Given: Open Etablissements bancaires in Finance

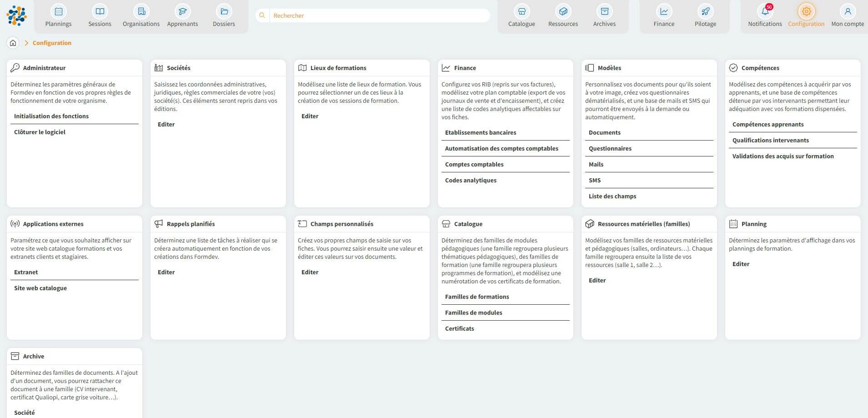Looking at the screenshot, I should tap(481, 132).
